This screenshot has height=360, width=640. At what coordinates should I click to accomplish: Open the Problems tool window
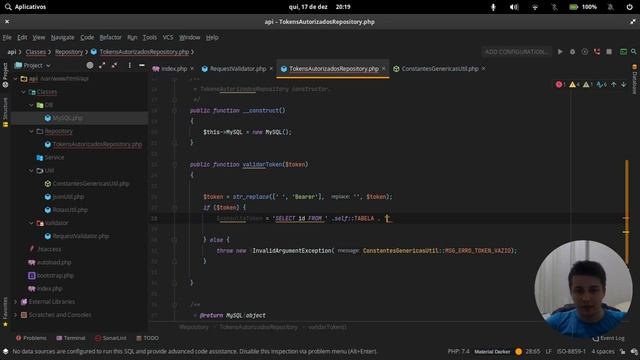(31, 338)
